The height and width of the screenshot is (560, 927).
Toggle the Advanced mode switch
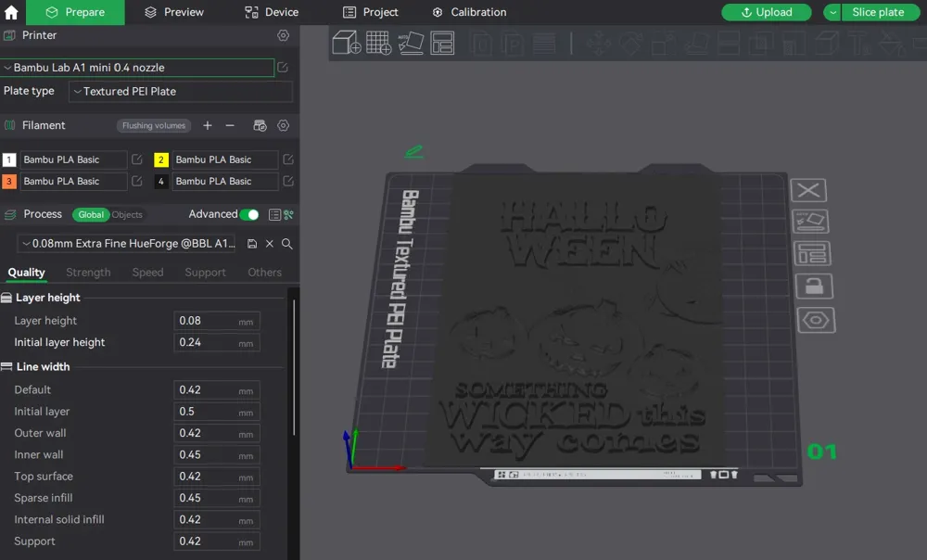tap(248, 215)
